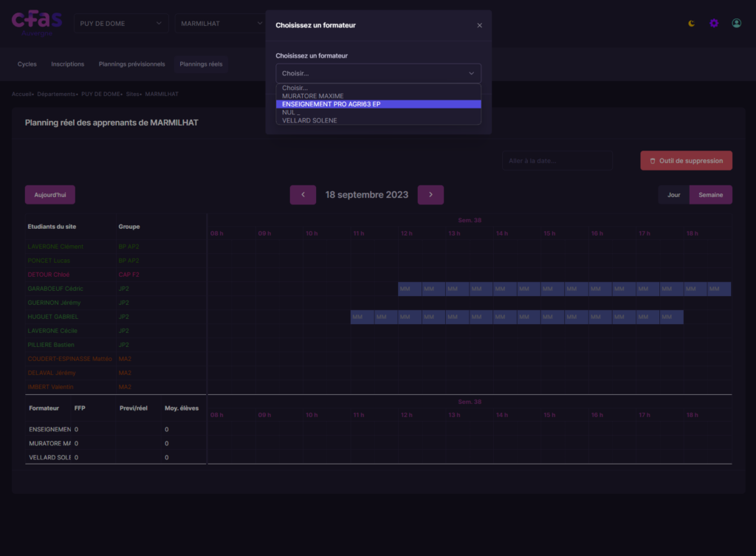Switch to the Inscriptions tab
This screenshot has height=556, width=756.
(67, 64)
